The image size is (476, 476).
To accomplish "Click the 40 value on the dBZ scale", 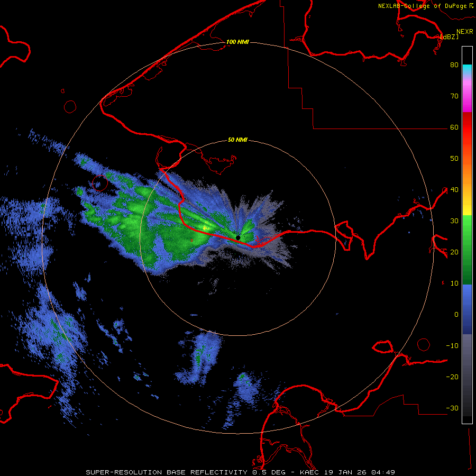I will click(454, 190).
